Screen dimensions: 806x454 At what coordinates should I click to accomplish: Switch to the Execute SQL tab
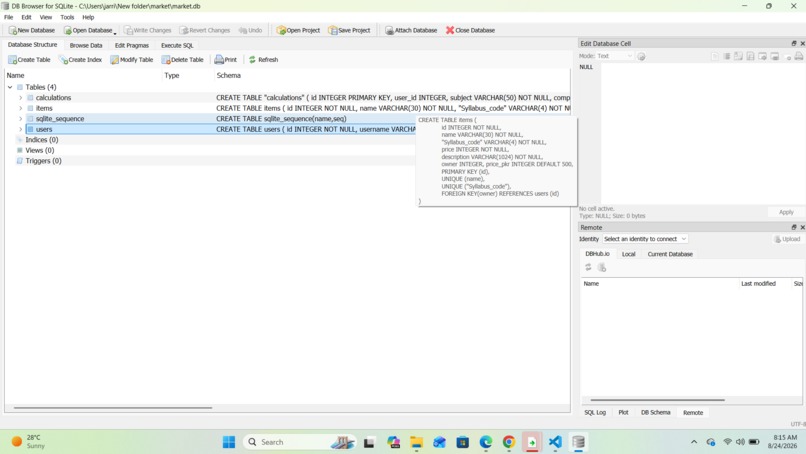(177, 45)
